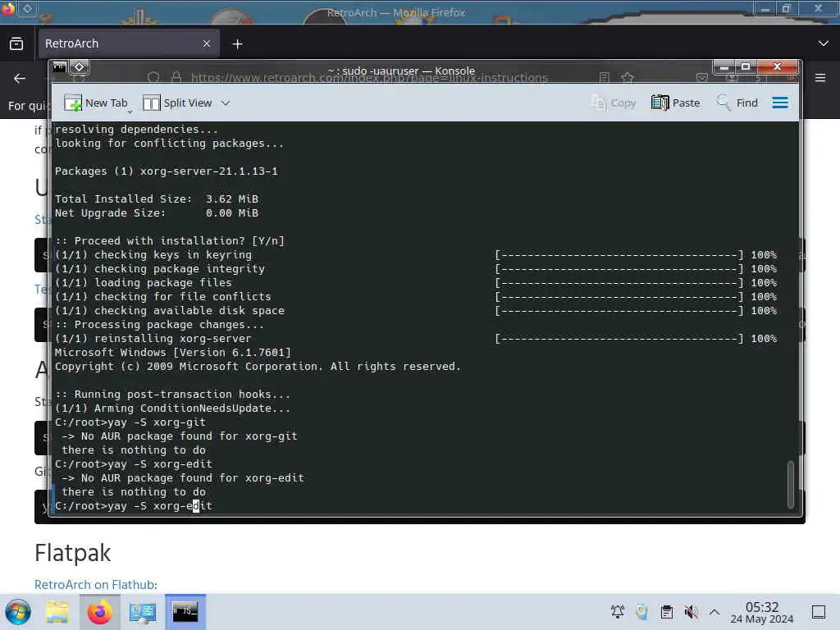Open the Firefox application hamburger menu
The width and height of the screenshot is (840, 630).
click(x=820, y=78)
